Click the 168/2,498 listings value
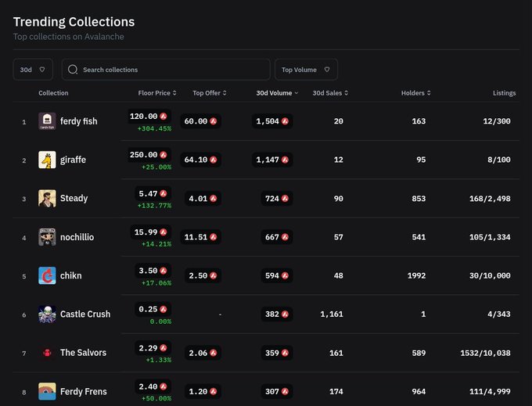 490,199
